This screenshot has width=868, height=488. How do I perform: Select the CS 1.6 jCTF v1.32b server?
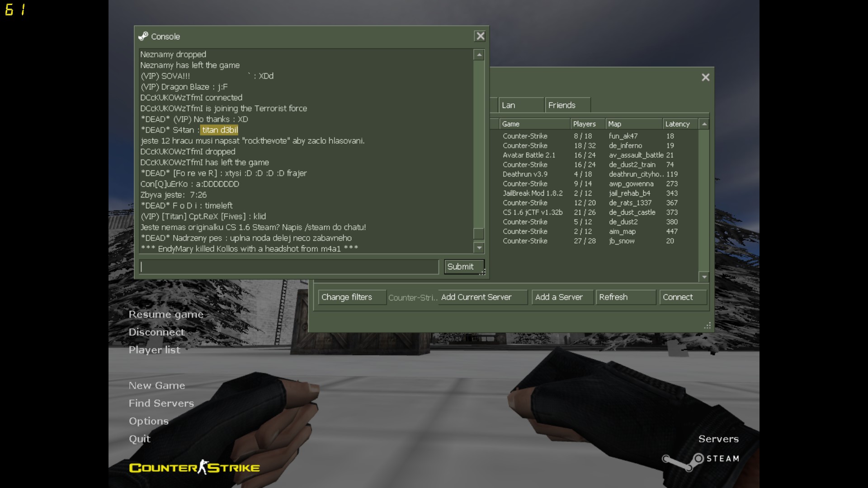tap(594, 212)
